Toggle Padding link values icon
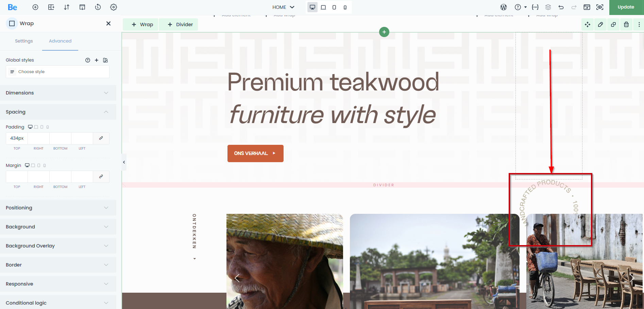 101,138
